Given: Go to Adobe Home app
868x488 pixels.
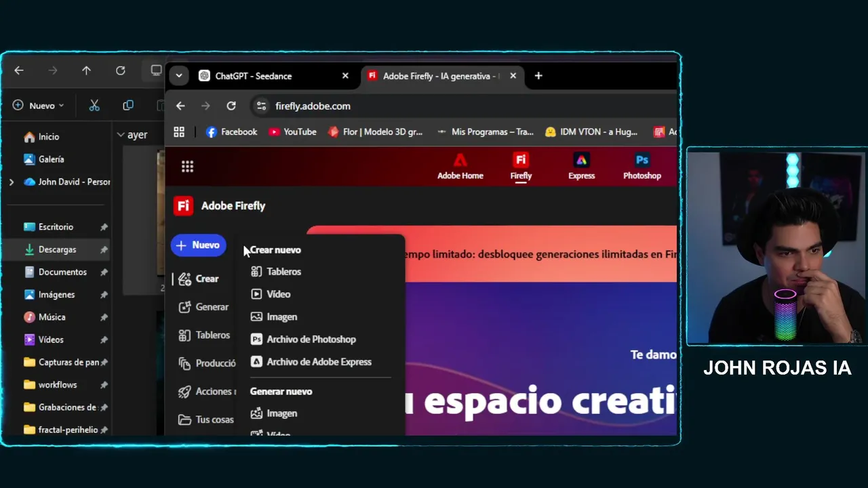Looking at the screenshot, I should [x=460, y=167].
